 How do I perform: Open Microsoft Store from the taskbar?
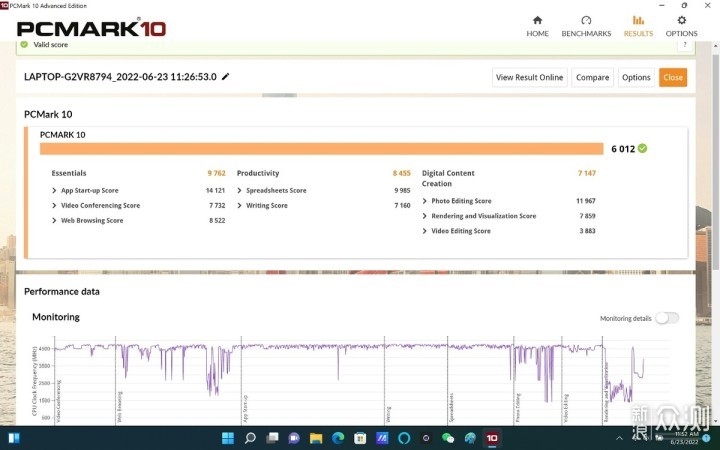click(360, 438)
